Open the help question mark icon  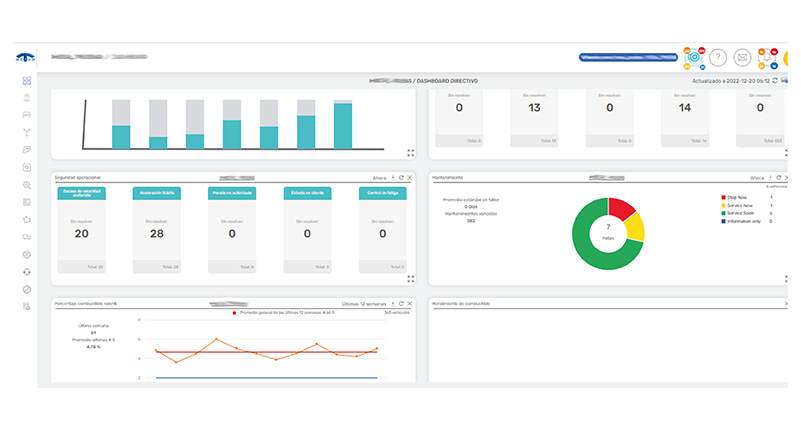(x=718, y=57)
